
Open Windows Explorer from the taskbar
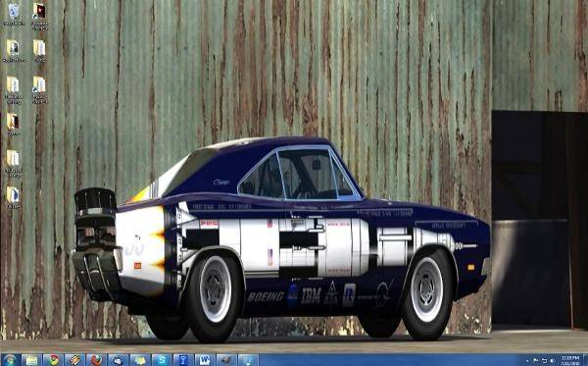(x=31, y=360)
